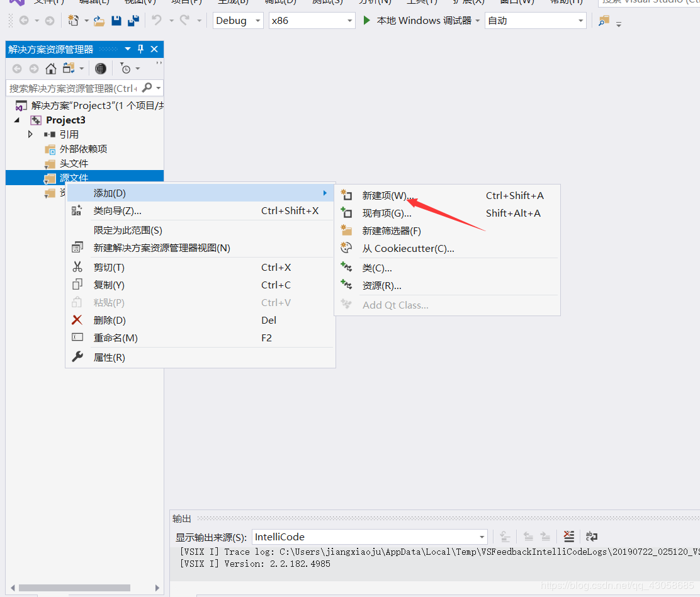Click the Save All icon on toolbar
700x597 pixels.
pyautogui.click(x=133, y=20)
